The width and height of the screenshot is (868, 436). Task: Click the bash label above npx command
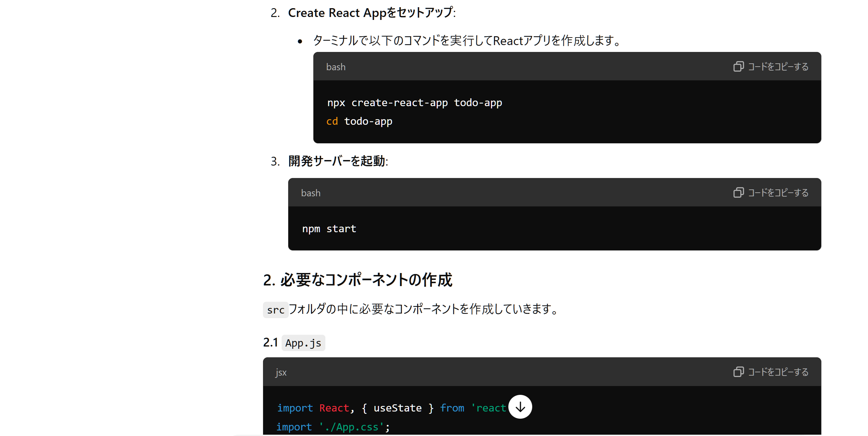click(x=336, y=67)
